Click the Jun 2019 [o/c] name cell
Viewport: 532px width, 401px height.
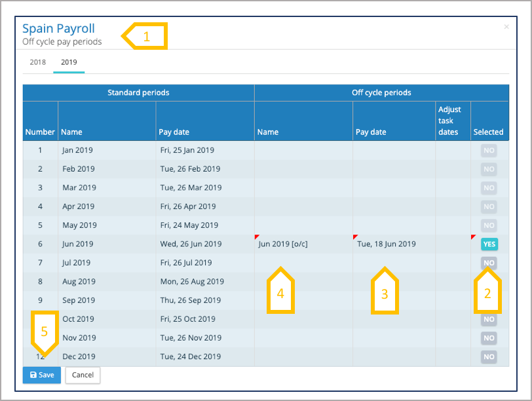(x=283, y=244)
